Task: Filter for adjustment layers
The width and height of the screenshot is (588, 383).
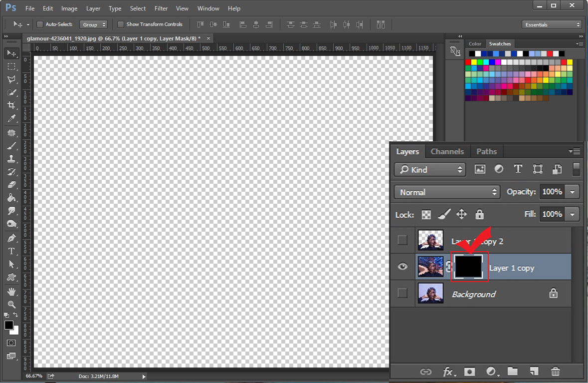Action: (x=499, y=169)
